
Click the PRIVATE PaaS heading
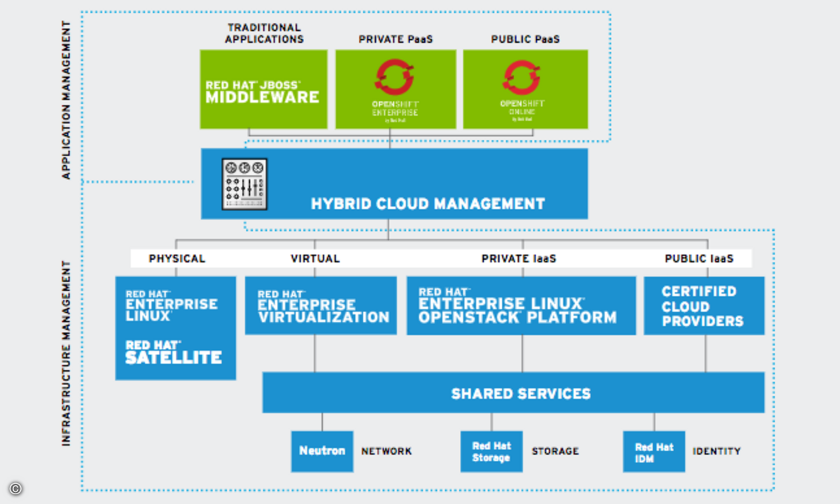(x=395, y=39)
